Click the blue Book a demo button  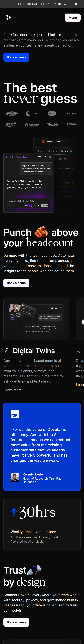coord(16,57)
